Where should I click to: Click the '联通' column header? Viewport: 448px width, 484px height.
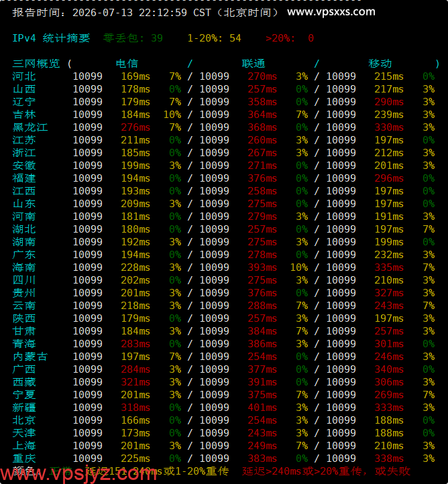click(254, 64)
